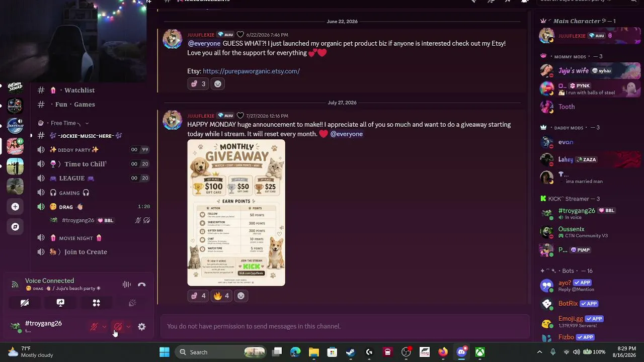Open the BotRix bot profile
Screen dimensions: 644x362
pyautogui.click(x=590, y=304)
